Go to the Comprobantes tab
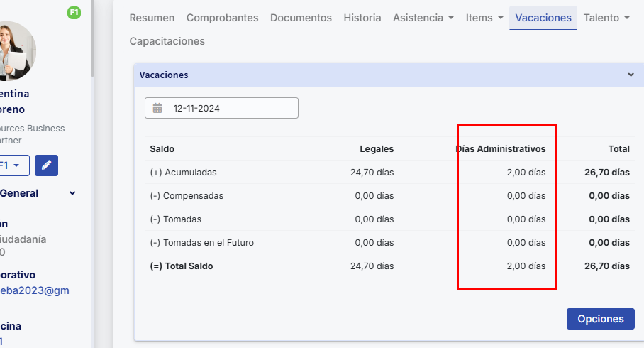This screenshot has height=348, width=644. coord(222,18)
